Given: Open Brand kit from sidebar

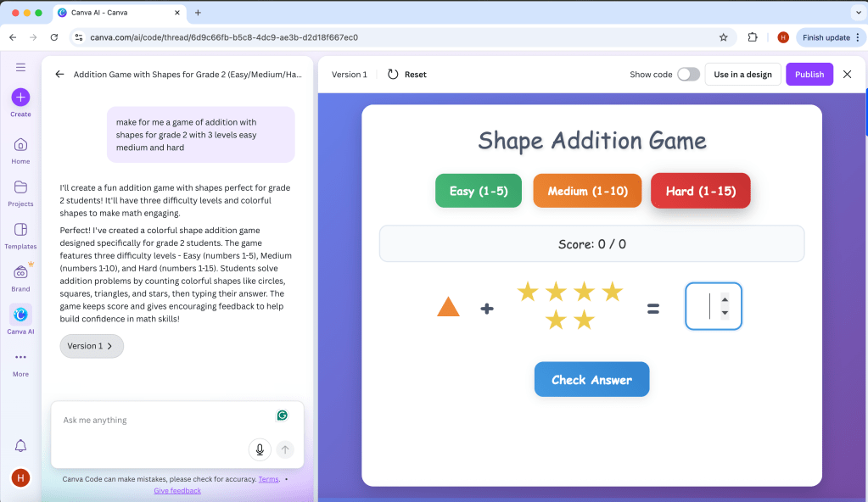Looking at the screenshot, I should (x=20, y=272).
